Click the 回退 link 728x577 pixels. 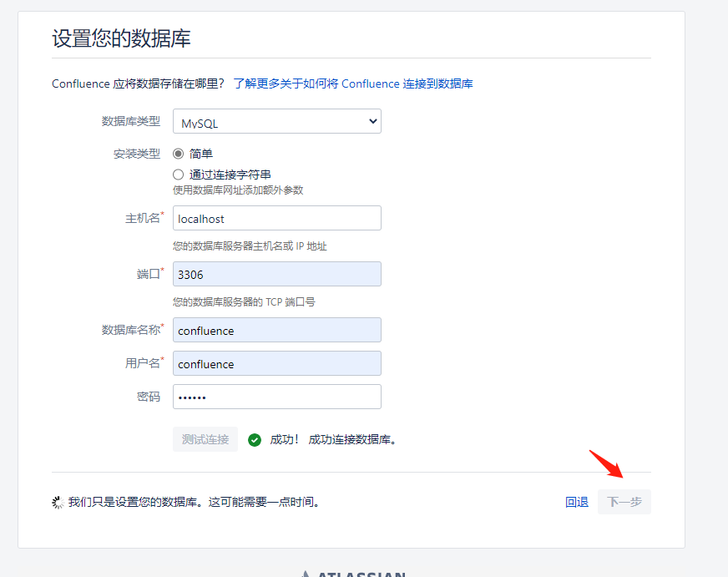(577, 502)
